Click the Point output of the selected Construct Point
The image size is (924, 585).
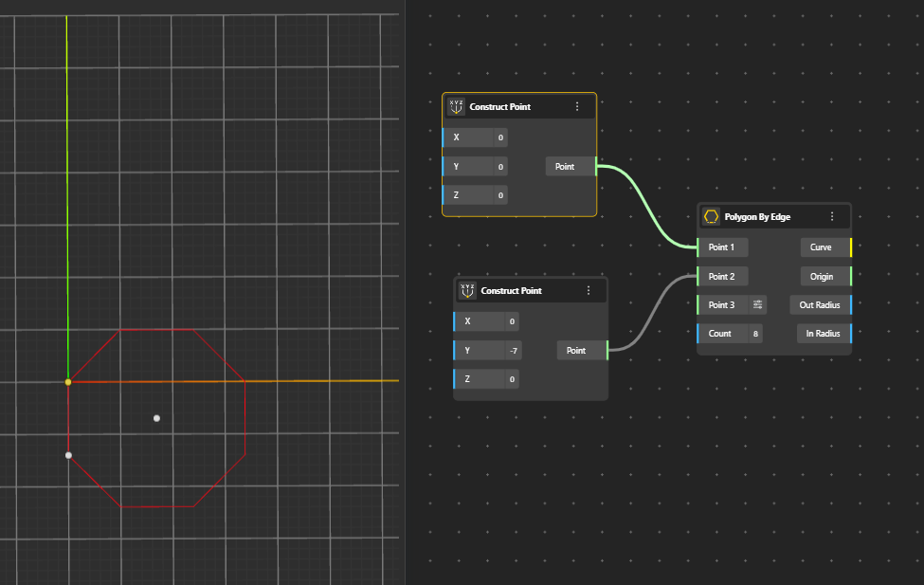coord(565,167)
